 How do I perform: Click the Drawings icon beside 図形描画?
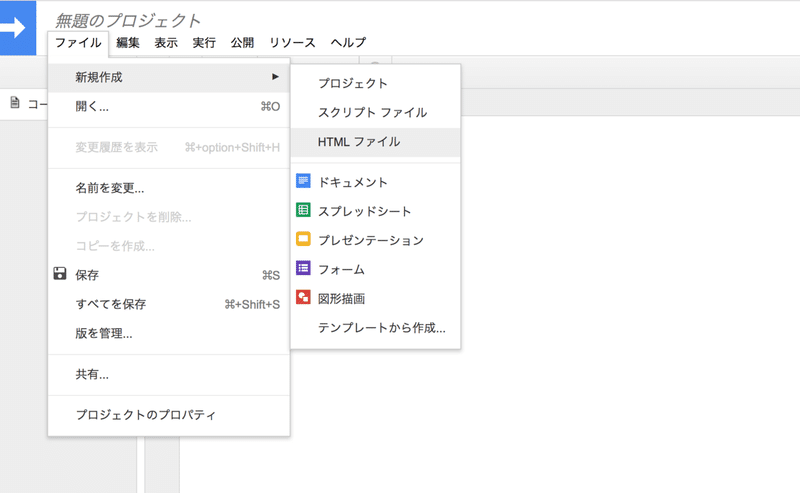coord(303,297)
